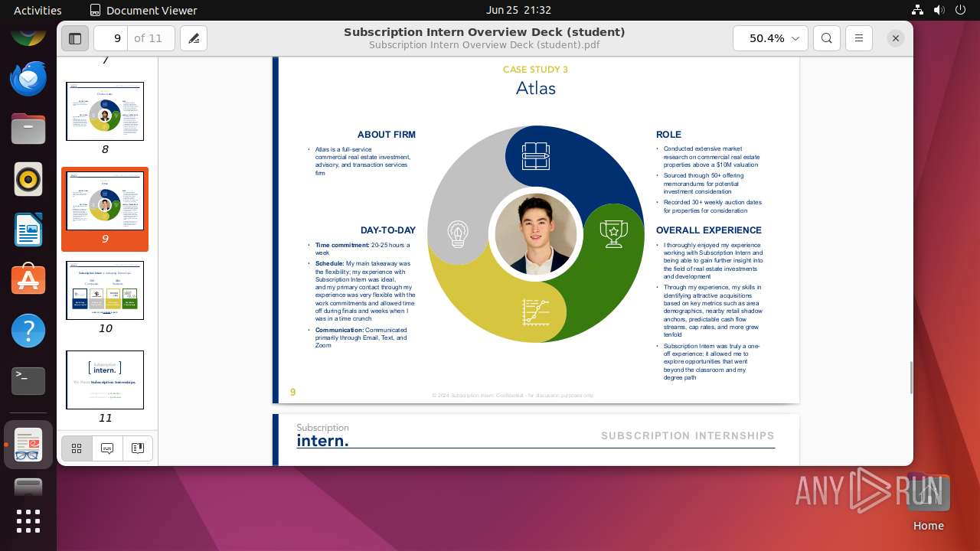Click the Subscription intern. logo
Viewport: 980px width, 551px height.
[322, 435]
